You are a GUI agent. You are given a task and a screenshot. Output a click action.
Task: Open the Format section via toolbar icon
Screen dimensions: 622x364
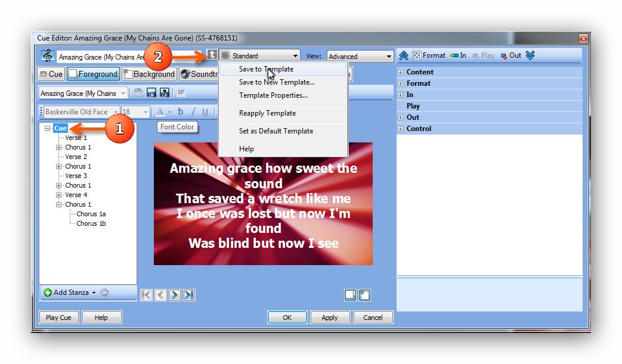pos(429,55)
